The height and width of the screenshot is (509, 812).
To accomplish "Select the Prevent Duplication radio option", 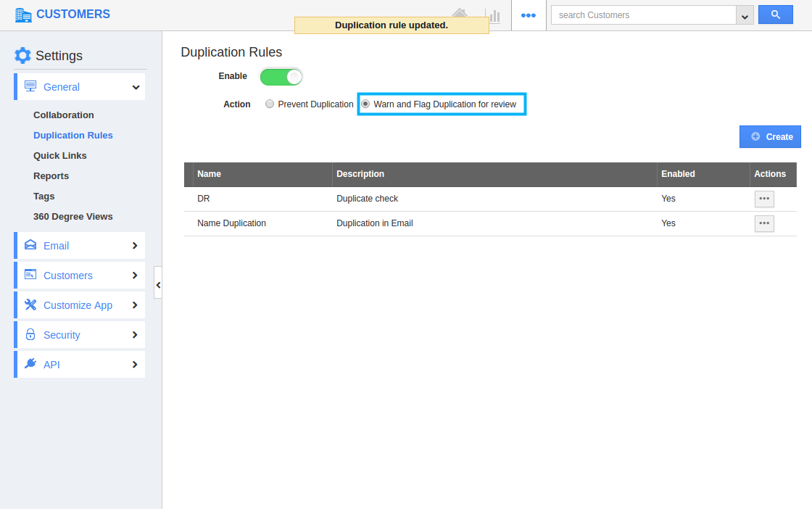I will [x=270, y=104].
